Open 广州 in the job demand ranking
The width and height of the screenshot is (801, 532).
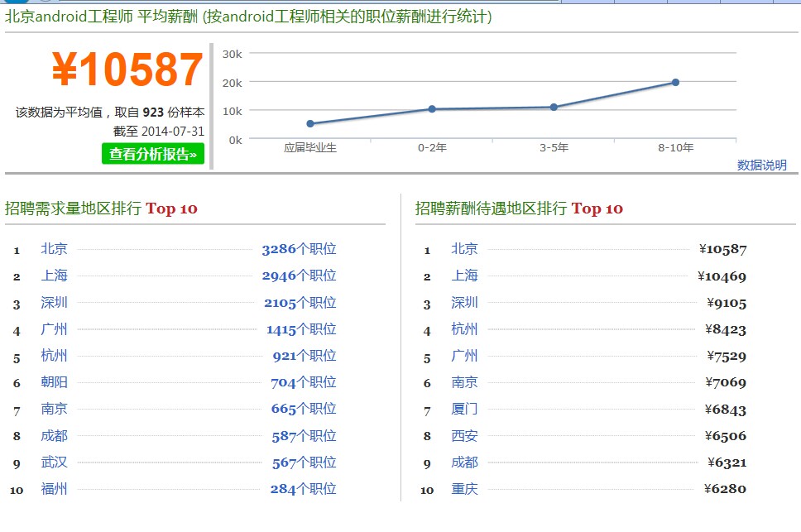tap(54, 328)
